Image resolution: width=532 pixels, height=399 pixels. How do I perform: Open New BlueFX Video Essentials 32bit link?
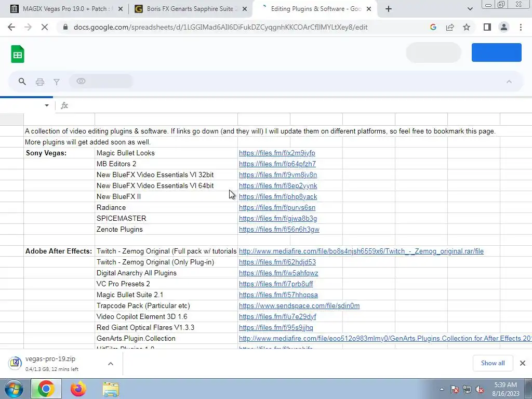(x=278, y=175)
